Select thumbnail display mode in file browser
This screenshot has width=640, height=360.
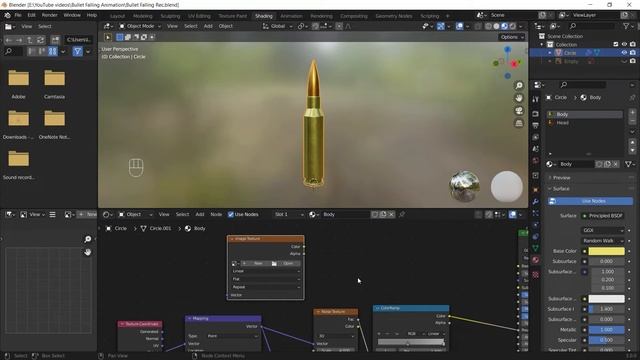pos(53,51)
